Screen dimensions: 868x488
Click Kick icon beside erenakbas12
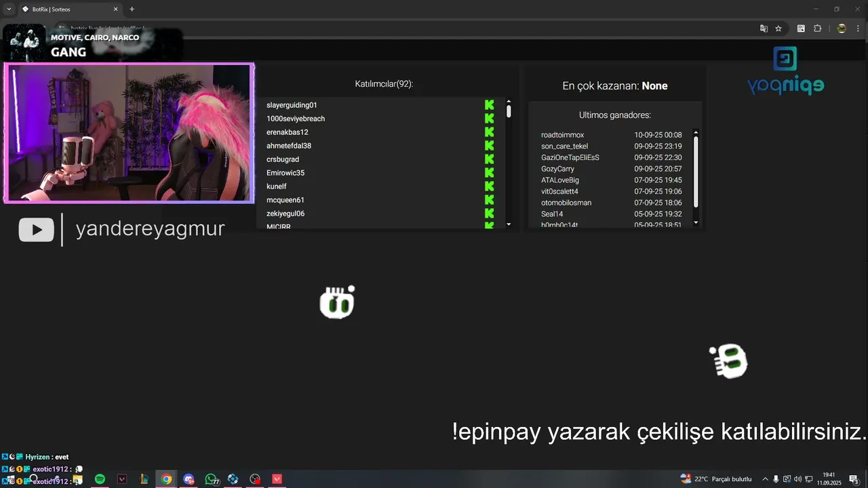point(489,132)
